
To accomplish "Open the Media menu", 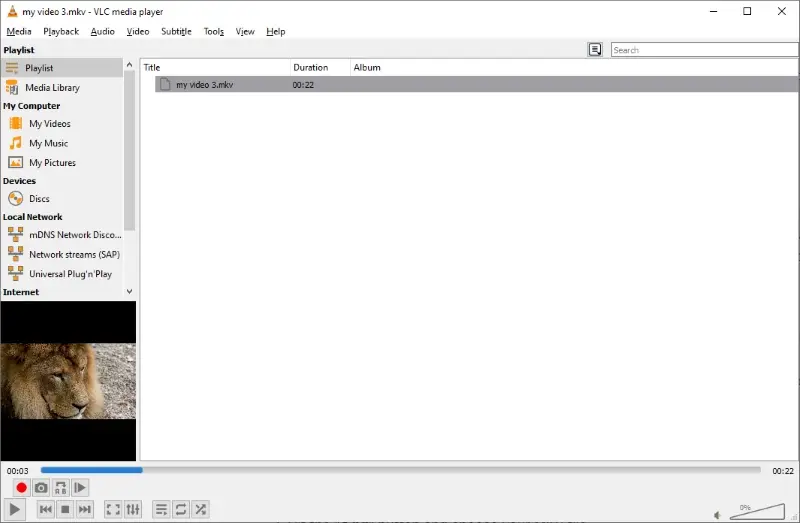I will pos(18,31).
